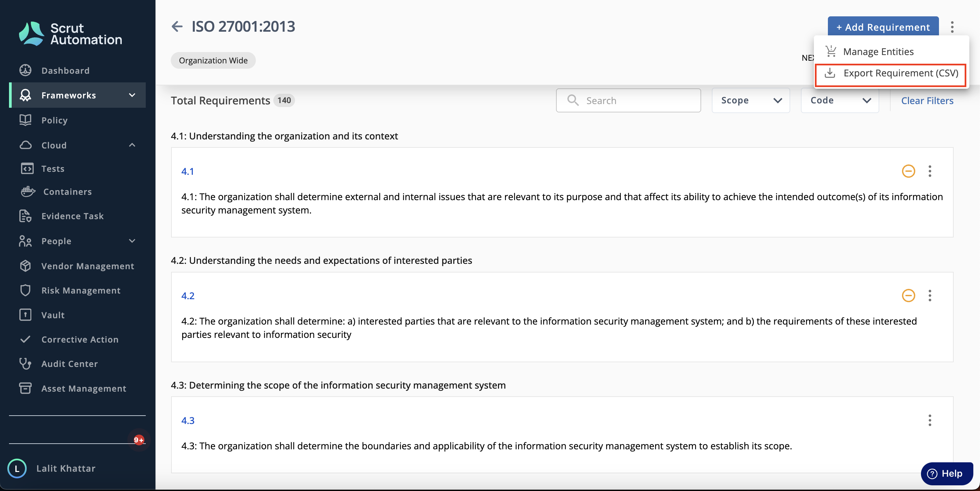Viewport: 980px width, 491px height.
Task: Open the kebab menu for requirement 4.3
Action: [x=930, y=420]
